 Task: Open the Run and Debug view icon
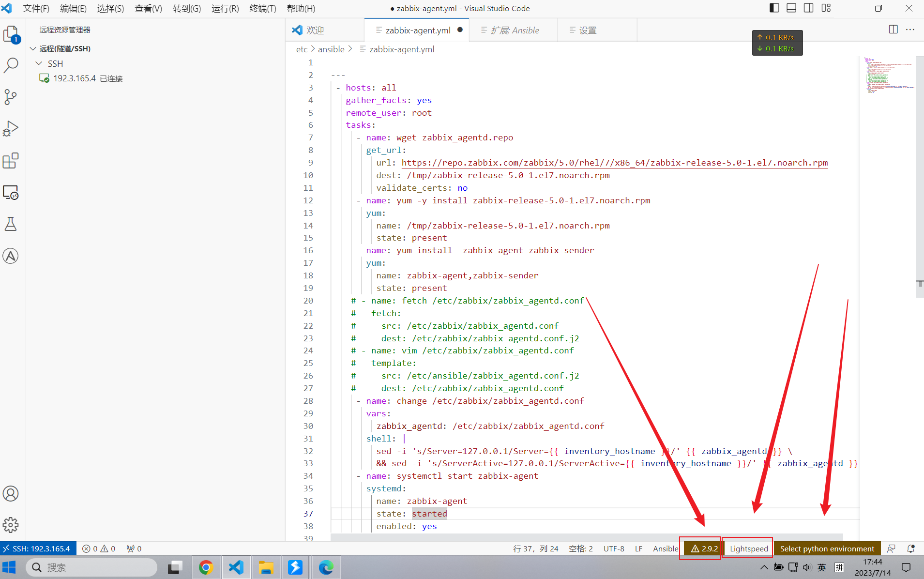click(11, 129)
